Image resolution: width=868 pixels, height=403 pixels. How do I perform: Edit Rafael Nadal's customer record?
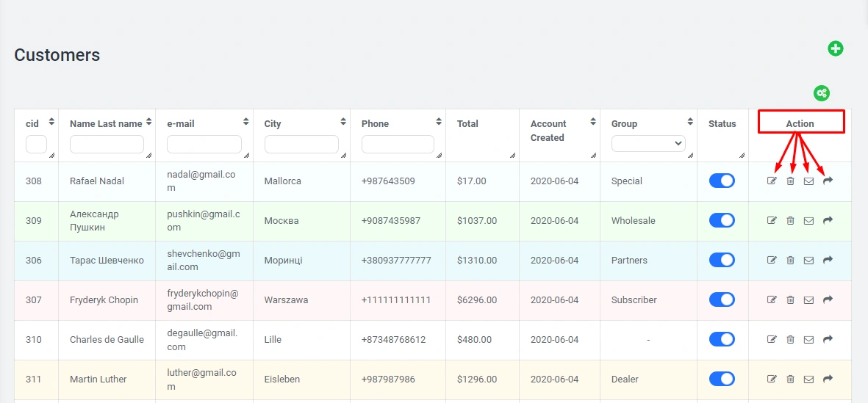(772, 181)
